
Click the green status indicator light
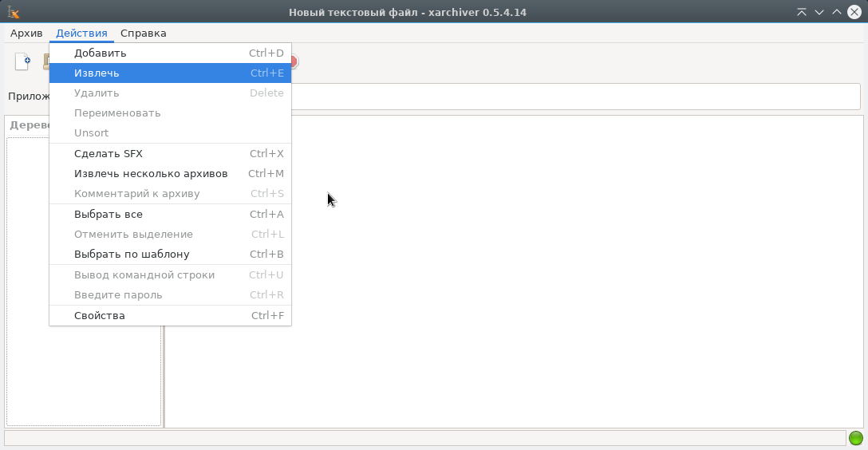click(856, 438)
